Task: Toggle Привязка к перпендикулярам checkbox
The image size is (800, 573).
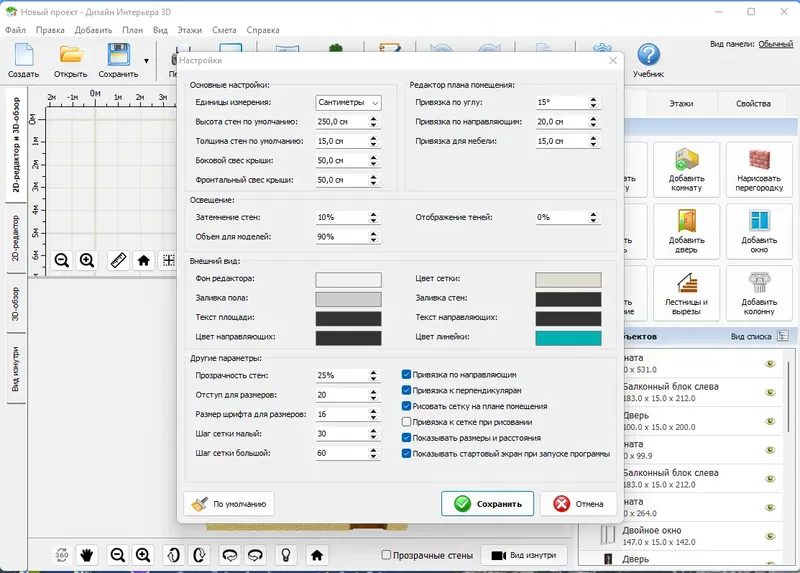Action: click(x=407, y=390)
